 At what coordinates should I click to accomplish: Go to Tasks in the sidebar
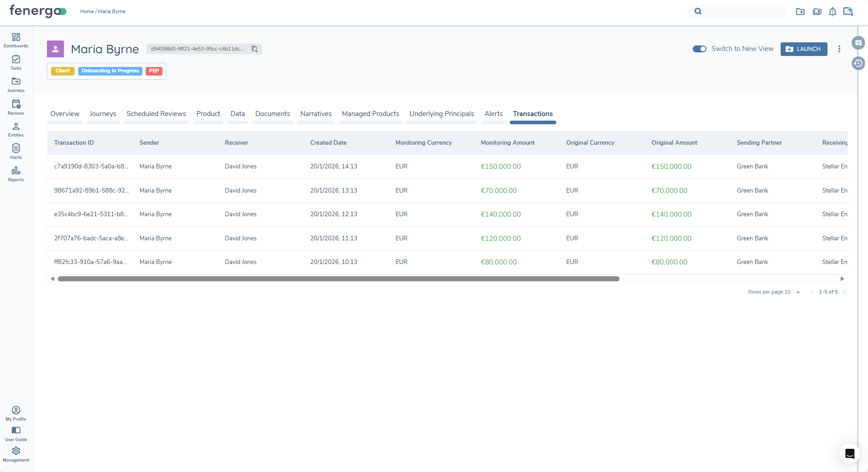16,62
